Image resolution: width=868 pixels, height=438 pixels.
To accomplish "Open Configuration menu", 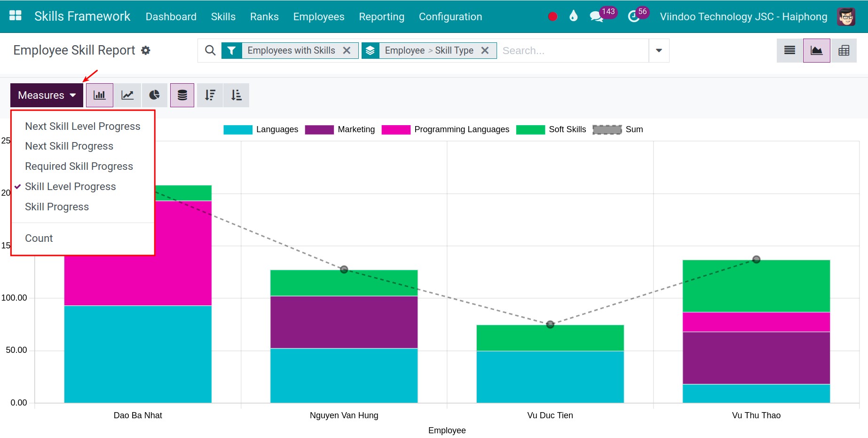I will coord(450,16).
